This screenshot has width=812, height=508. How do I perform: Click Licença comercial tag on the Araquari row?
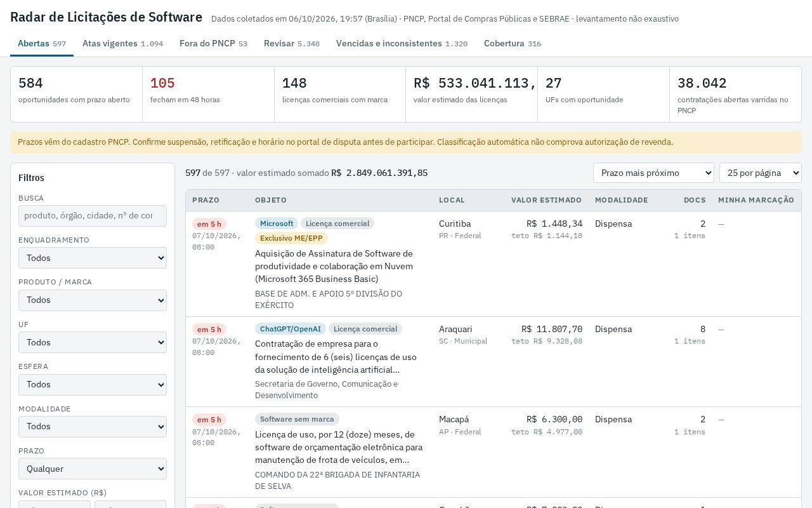pyautogui.click(x=365, y=329)
